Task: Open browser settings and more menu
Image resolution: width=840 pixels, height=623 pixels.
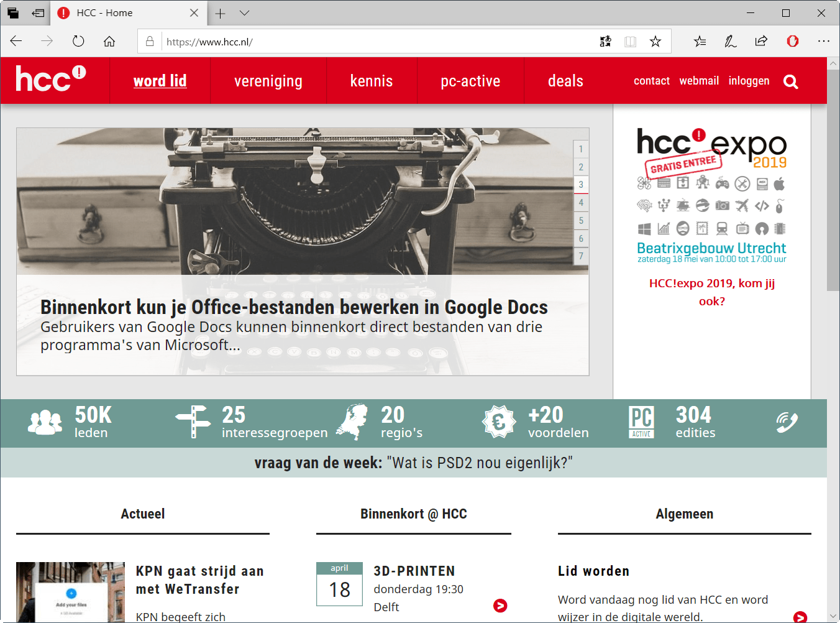Action: (x=824, y=41)
